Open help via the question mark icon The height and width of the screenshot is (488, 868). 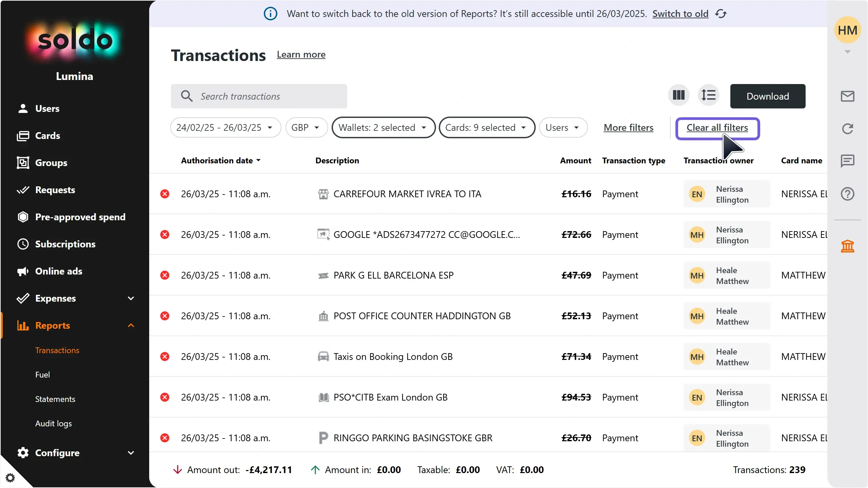coord(847,194)
